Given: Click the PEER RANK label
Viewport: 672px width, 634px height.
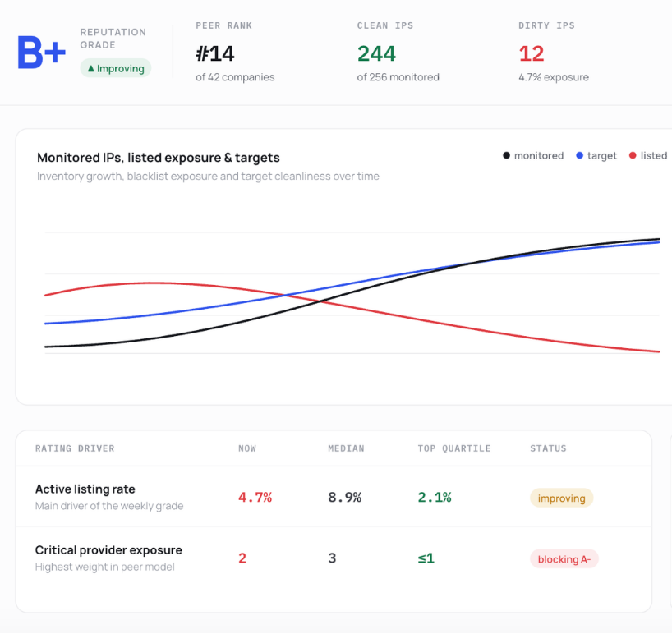Looking at the screenshot, I should [x=224, y=25].
